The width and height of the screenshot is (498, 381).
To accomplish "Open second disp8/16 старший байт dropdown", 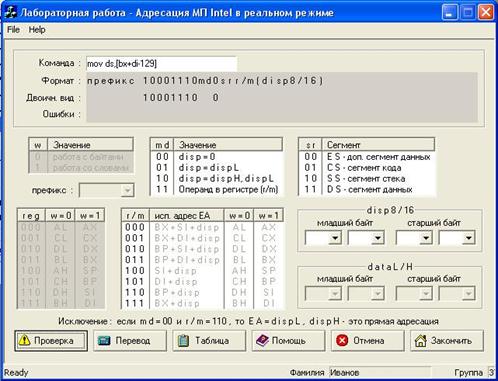I will (468, 238).
